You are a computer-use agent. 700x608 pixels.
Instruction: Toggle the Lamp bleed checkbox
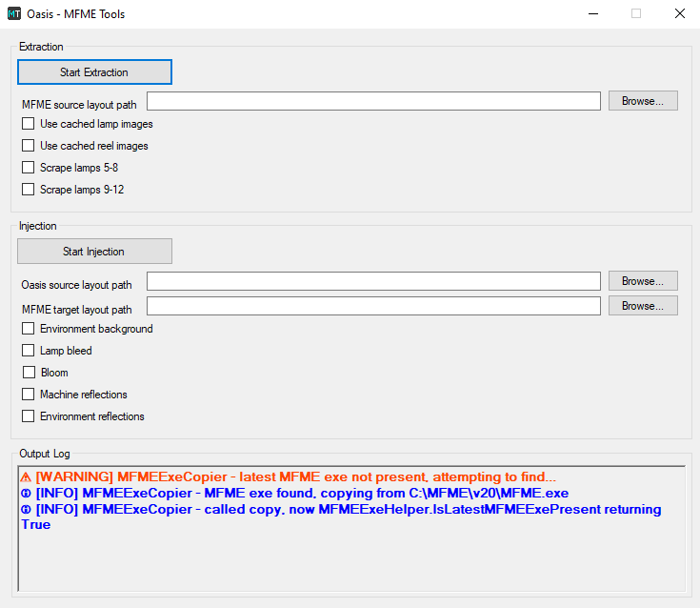pyautogui.click(x=29, y=351)
